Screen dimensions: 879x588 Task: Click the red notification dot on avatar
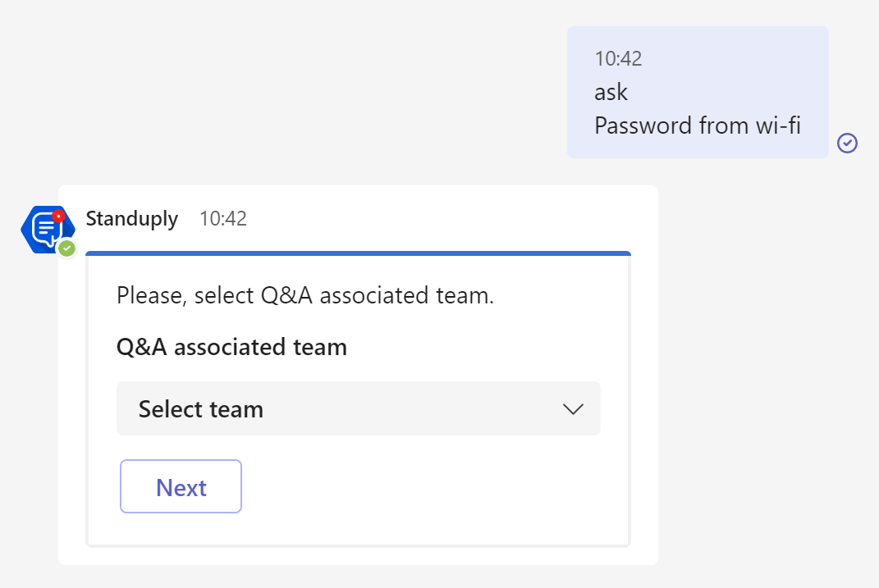coord(57,217)
